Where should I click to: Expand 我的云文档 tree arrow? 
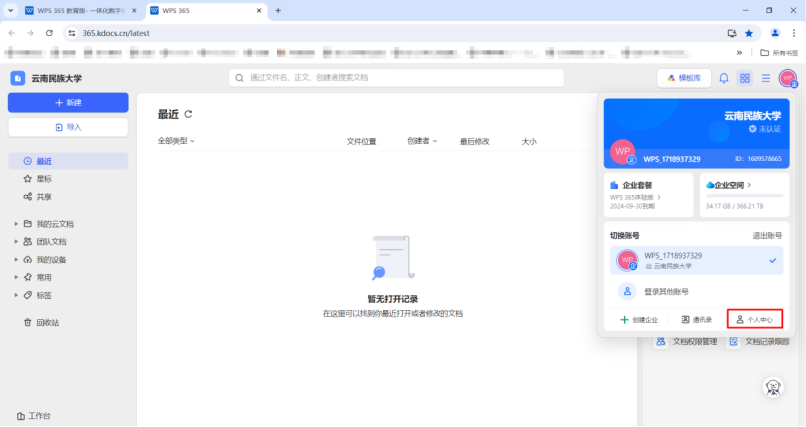pyautogui.click(x=16, y=224)
